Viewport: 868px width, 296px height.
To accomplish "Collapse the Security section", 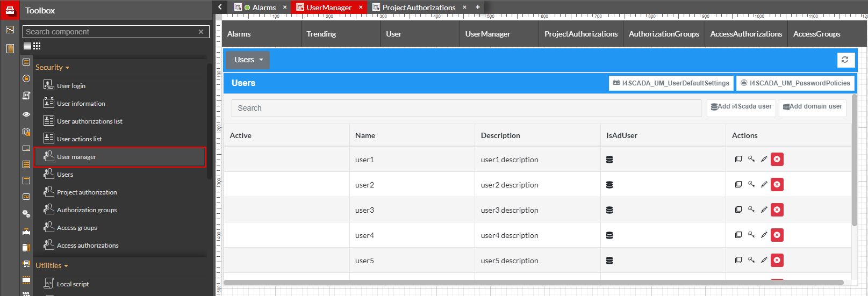I will [52, 67].
